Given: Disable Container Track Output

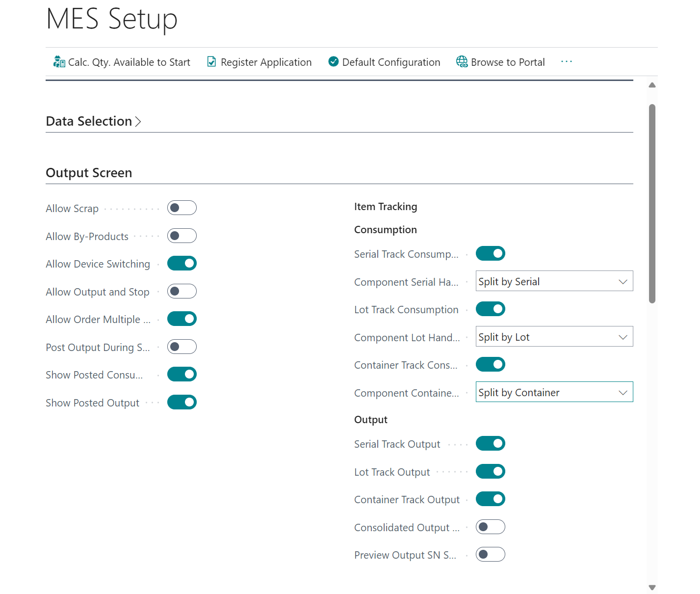Looking at the screenshot, I should pos(491,499).
